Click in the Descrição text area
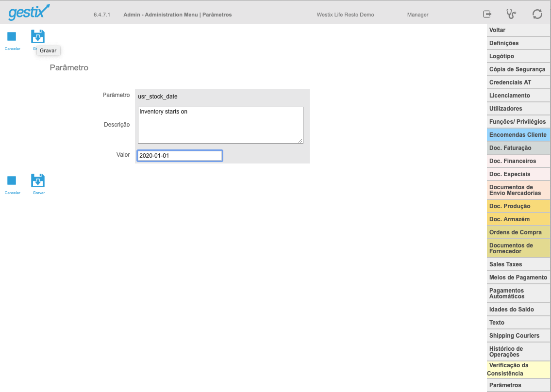This screenshot has width=551, height=392. click(x=220, y=125)
